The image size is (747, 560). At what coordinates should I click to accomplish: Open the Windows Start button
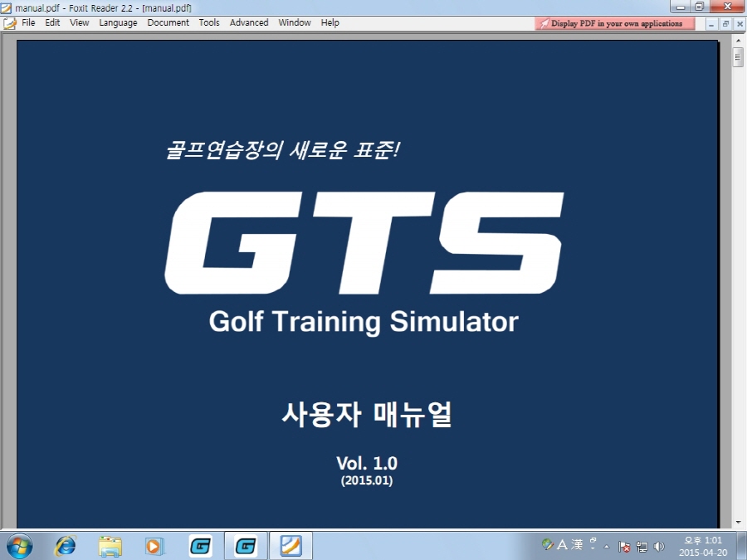point(20,546)
